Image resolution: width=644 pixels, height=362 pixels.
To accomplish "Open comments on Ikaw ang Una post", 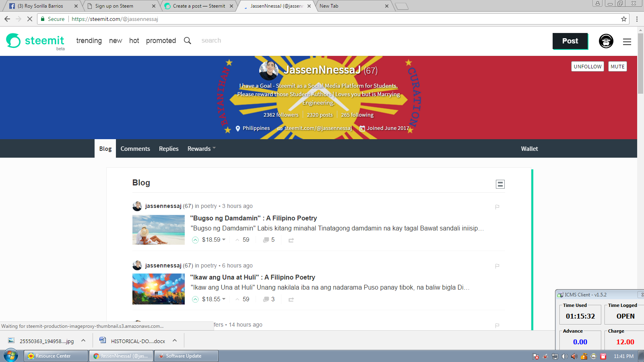I will click(x=269, y=299).
